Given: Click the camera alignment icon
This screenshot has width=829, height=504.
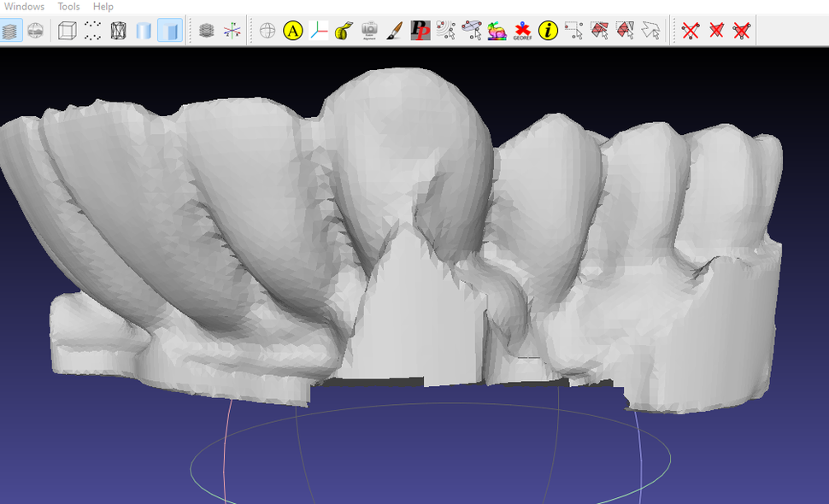Looking at the screenshot, I should pyautogui.click(x=370, y=30).
